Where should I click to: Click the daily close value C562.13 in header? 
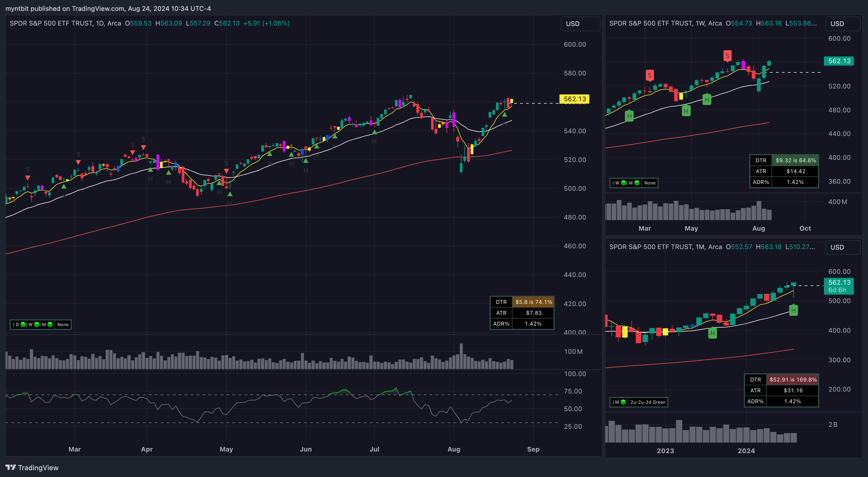point(227,23)
